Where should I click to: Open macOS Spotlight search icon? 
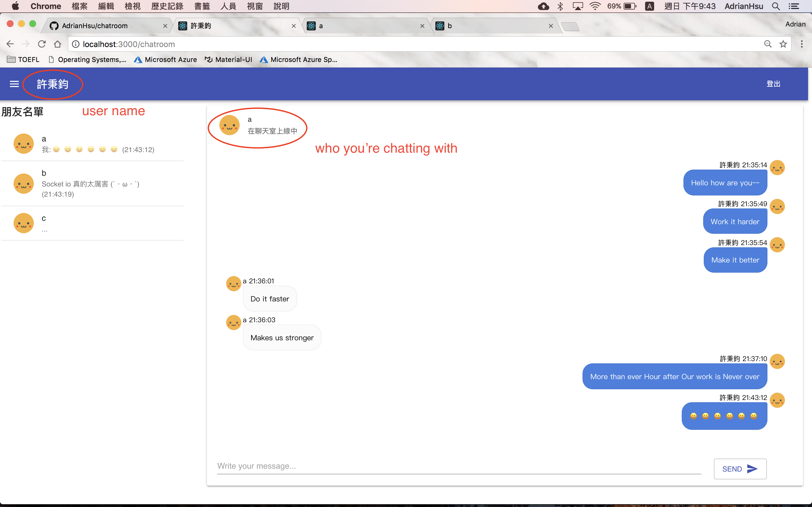(x=776, y=6)
